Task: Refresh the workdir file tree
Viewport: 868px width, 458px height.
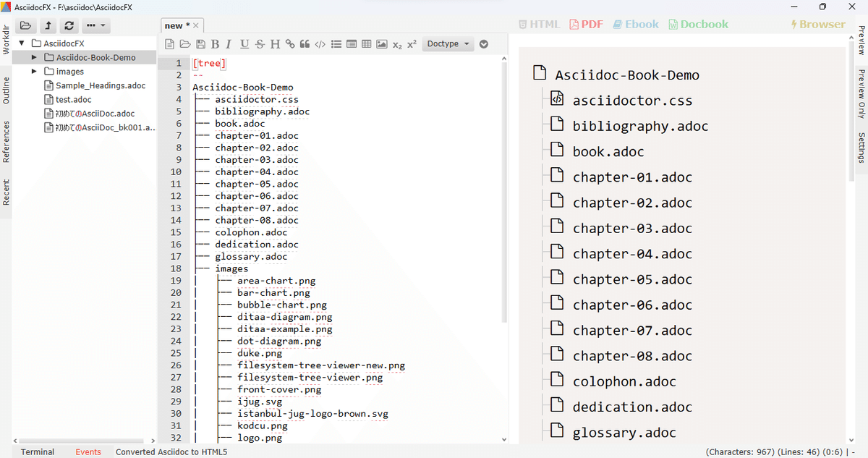Action: 68,25
